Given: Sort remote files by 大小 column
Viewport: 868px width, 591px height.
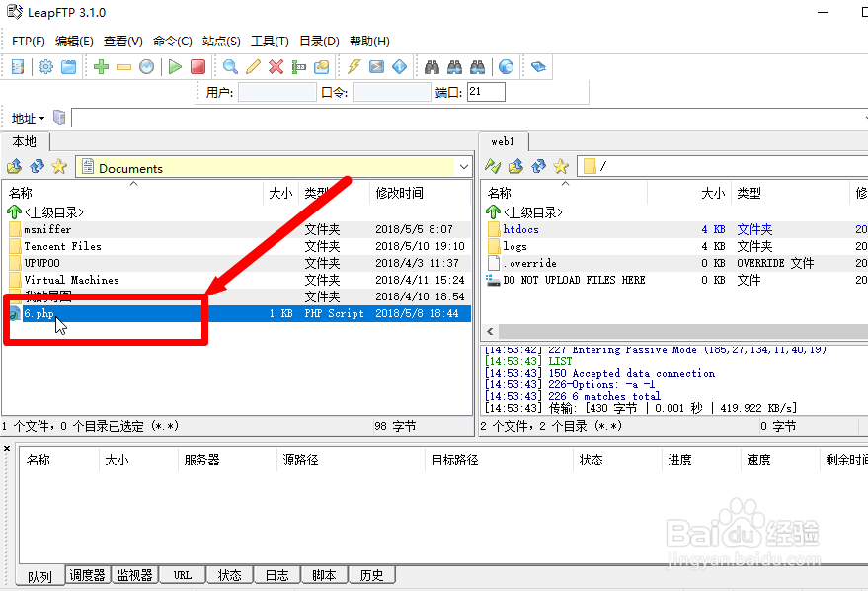Looking at the screenshot, I should 713,193.
